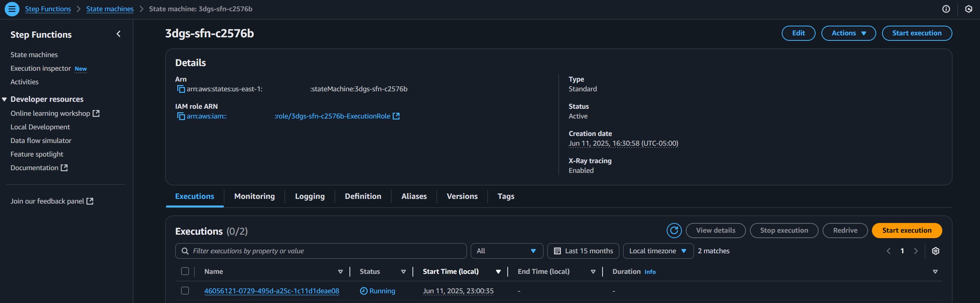Screen dimensions: 980x303
Task: Collapse the Developer resources section
Action: (x=5, y=99)
